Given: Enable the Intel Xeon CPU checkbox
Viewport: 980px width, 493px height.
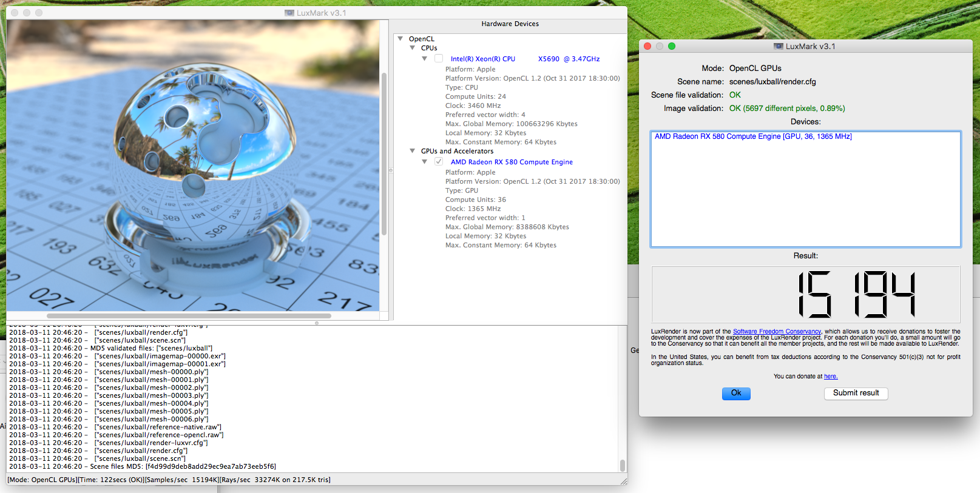Looking at the screenshot, I should 439,59.
